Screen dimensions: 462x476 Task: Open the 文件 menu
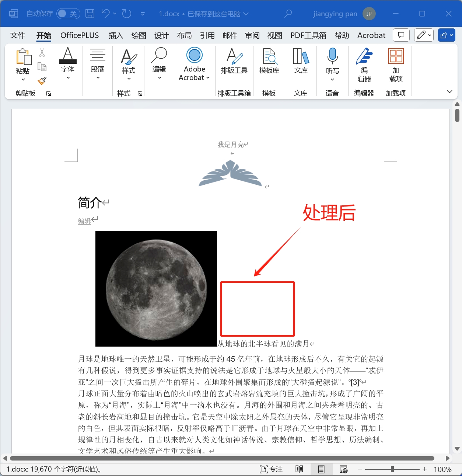(x=17, y=35)
